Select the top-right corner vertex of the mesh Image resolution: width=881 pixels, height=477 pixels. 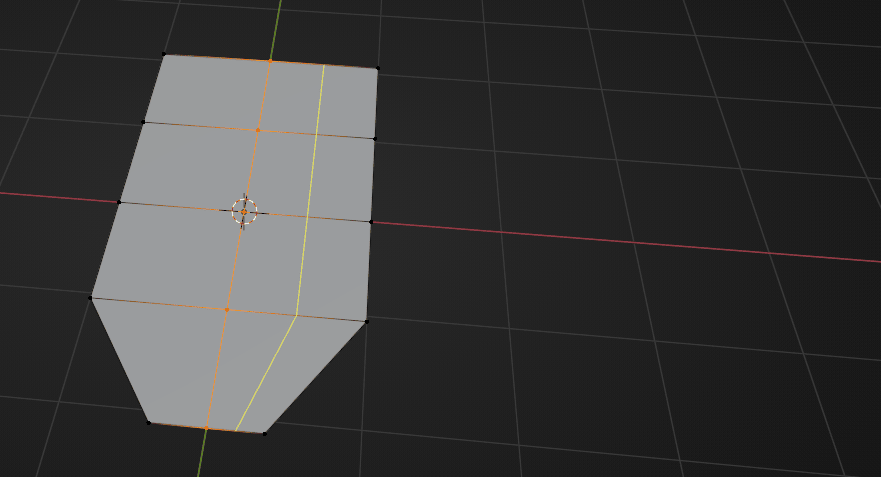pyautogui.click(x=377, y=68)
